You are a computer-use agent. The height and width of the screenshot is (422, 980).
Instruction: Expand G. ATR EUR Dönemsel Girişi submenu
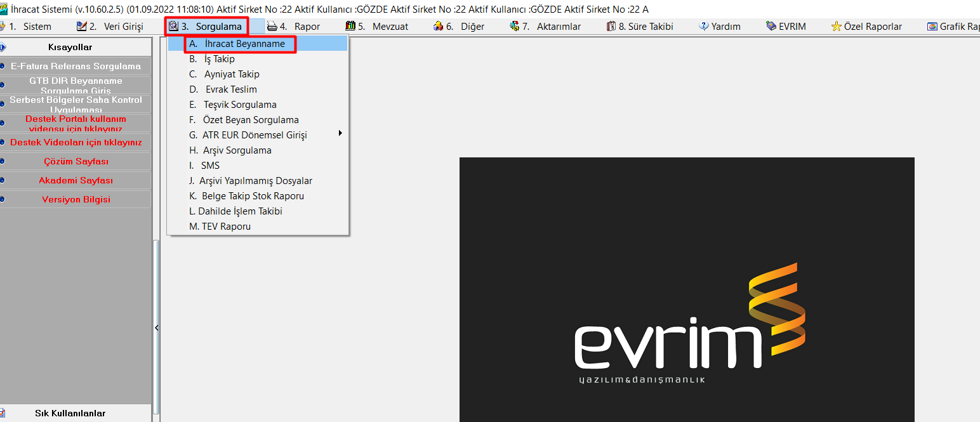pyautogui.click(x=258, y=135)
